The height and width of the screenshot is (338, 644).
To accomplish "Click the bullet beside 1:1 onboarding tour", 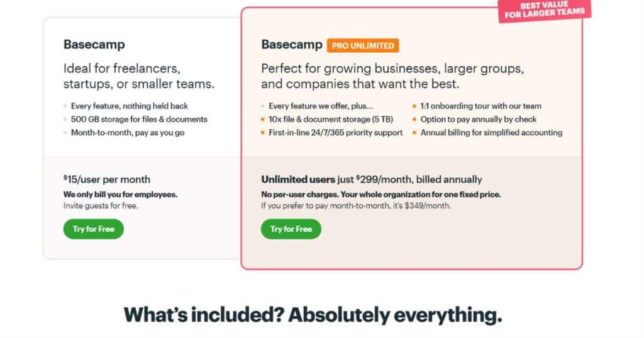I will tap(414, 106).
